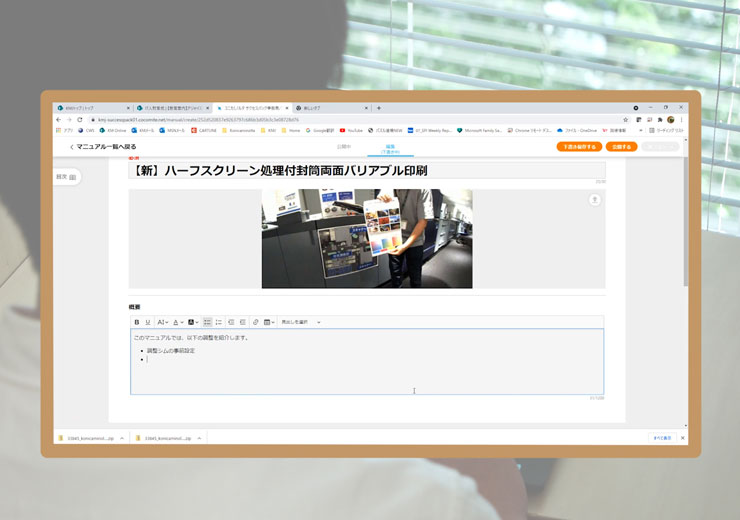
Task: Open the 目次 side panel button
Action: tap(66, 176)
